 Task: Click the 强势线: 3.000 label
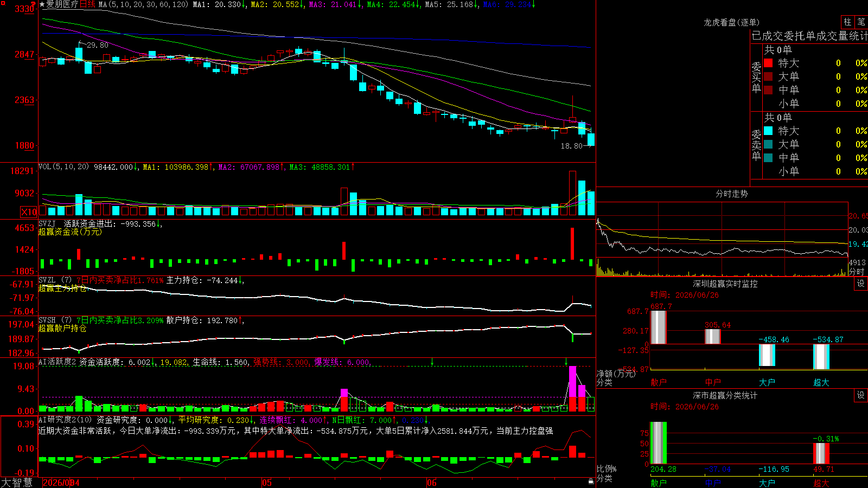point(281,362)
